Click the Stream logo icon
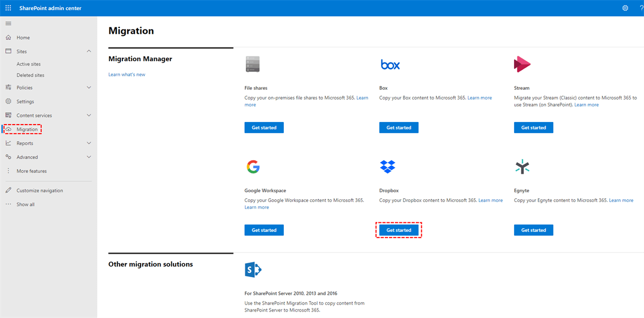 point(522,64)
